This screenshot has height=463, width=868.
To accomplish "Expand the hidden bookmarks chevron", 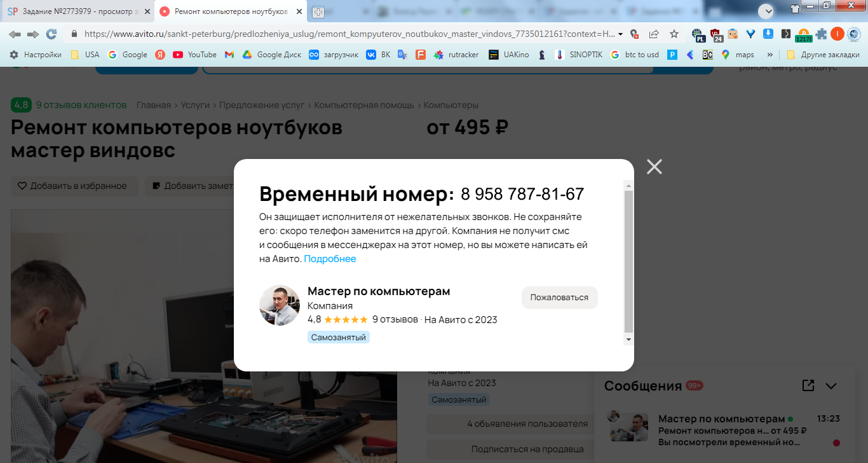I will pos(770,55).
